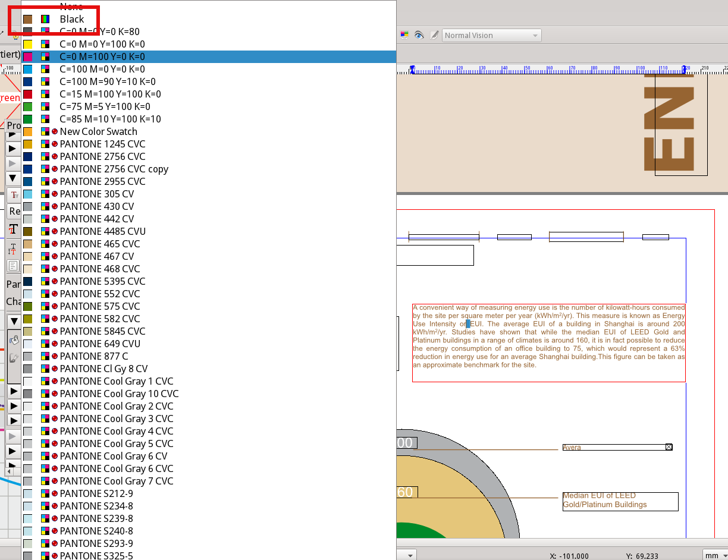
Task: Choose PANTONE 5395 CVC entry
Action: (x=102, y=281)
